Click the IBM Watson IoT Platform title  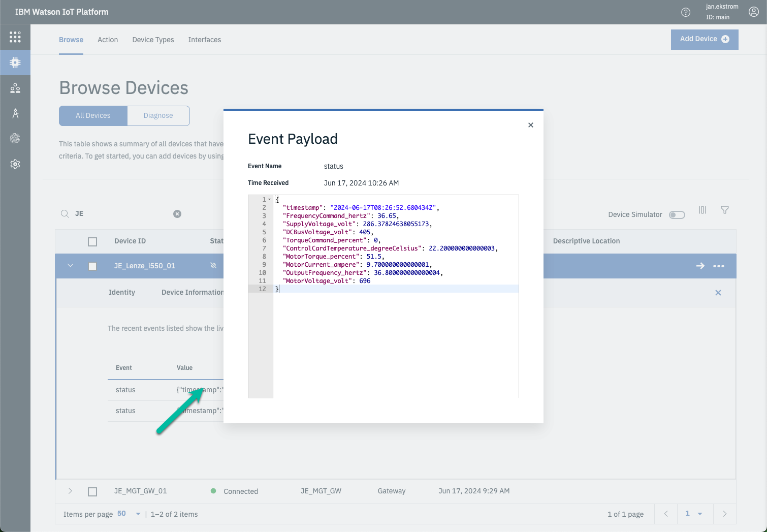click(x=62, y=12)
